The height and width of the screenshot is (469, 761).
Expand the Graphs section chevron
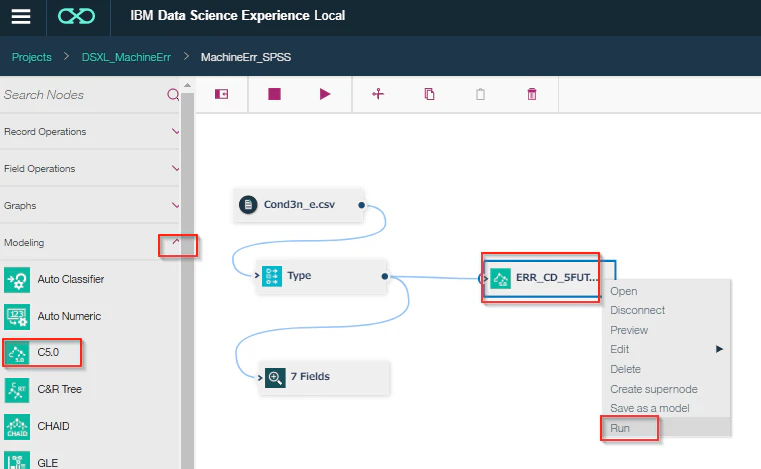175,205
